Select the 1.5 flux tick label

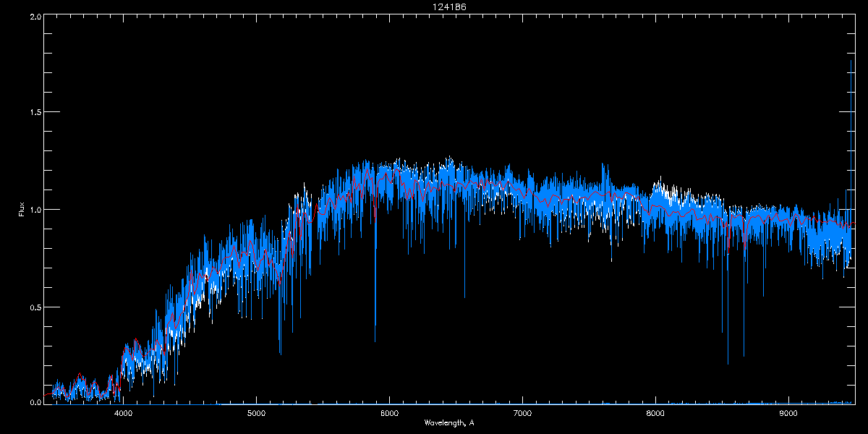[35, 113]
